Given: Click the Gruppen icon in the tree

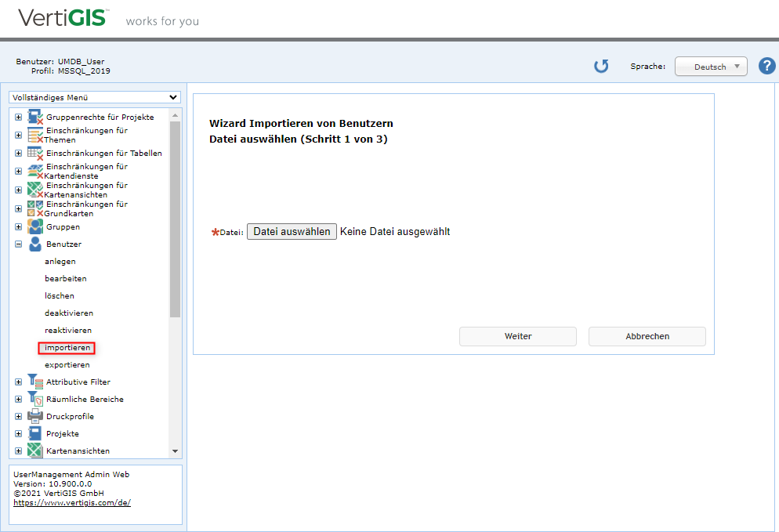Looking at the screenshot, I should (x=35, y=227).
